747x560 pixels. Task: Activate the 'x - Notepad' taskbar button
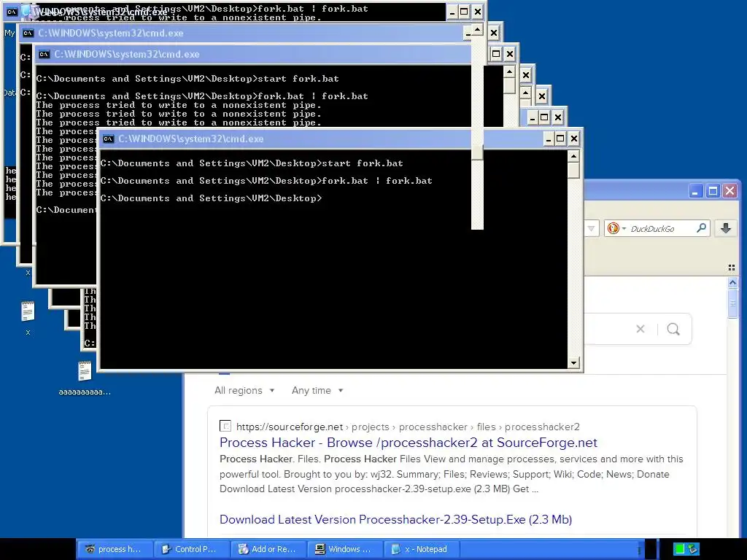coord(422,549)
